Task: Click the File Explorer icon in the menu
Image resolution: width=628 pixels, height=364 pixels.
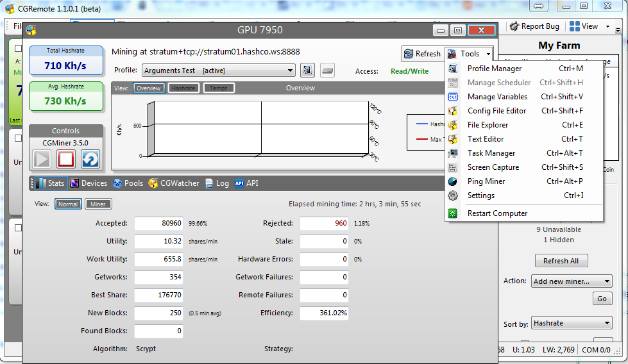Action: tap(453, 125)
